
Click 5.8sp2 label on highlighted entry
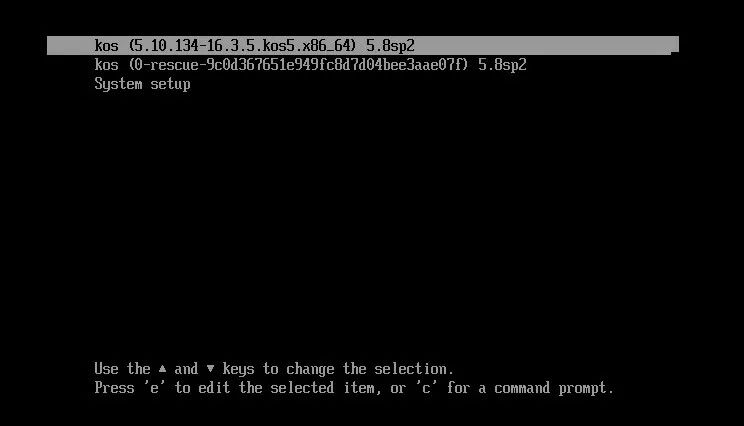pyautogui.click(x=390, y=46)
